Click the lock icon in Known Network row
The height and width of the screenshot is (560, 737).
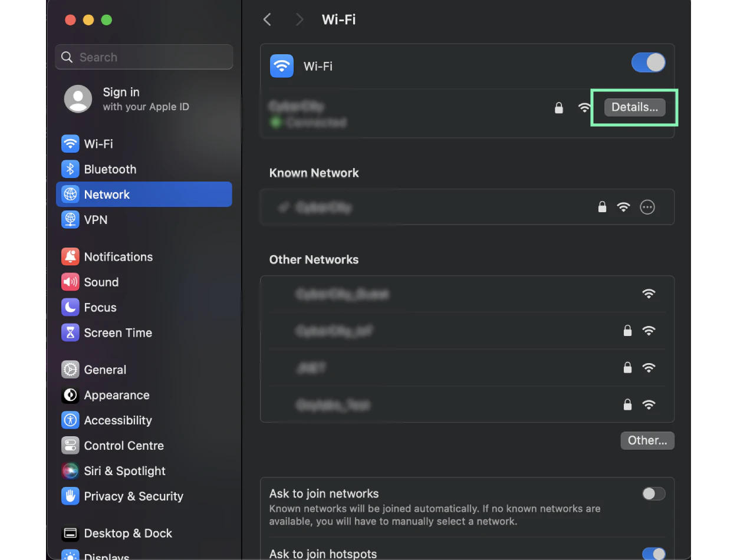[602, 207]
